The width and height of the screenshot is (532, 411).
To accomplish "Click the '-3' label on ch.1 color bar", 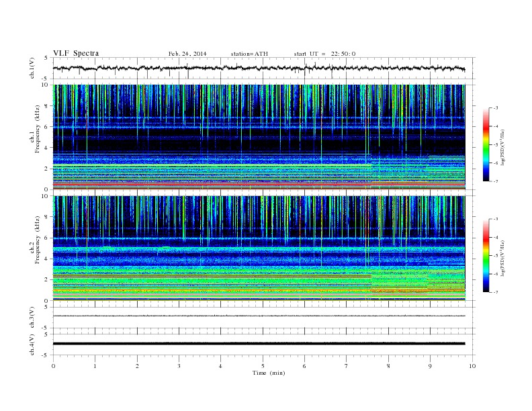I will click(495, 108).
